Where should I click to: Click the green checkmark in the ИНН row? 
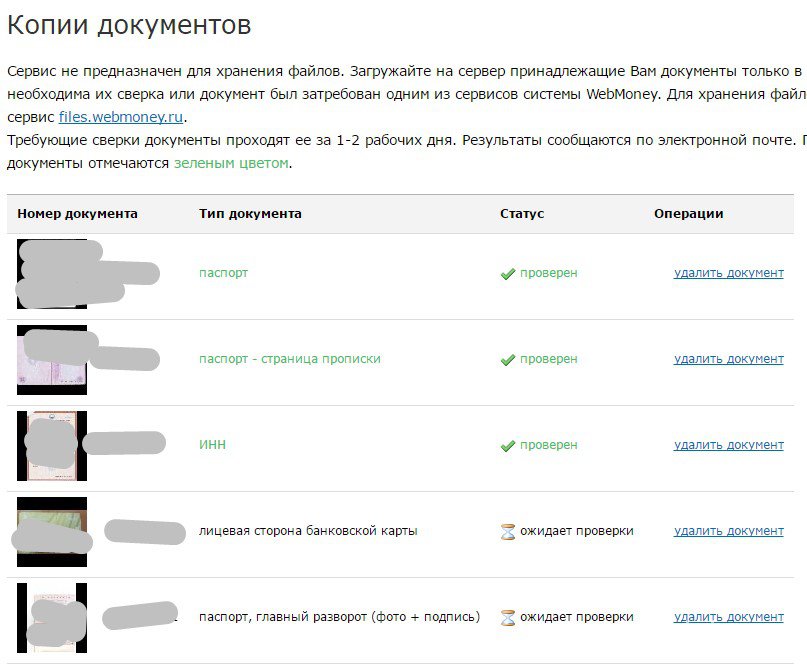(x=507, y=446)
